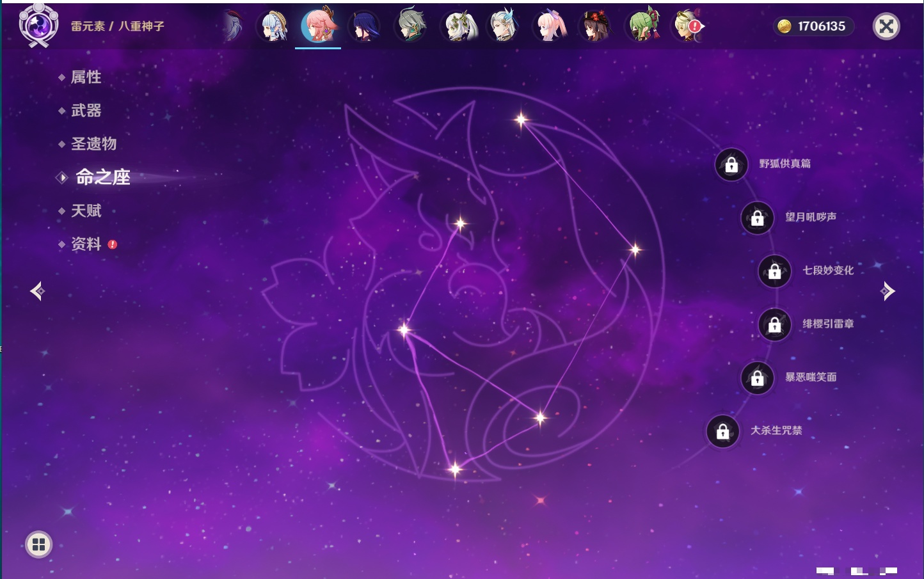924x579 pixels.
Task: Inspect locked constellation 暴恶嗤笑面
Action: [x=757, y=378]
